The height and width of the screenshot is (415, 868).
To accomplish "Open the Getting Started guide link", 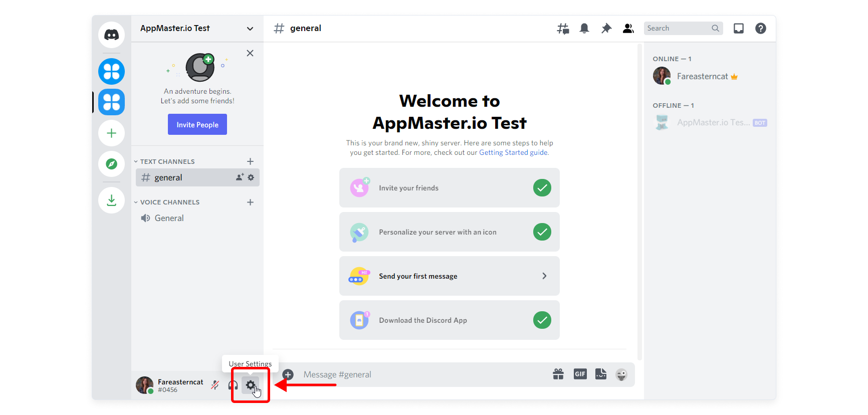I will pos(514,153).
